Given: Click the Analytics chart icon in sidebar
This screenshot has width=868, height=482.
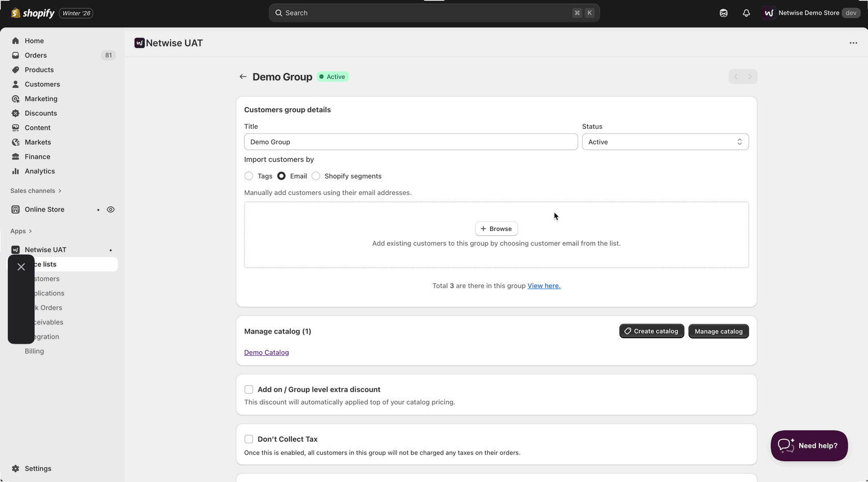Looking at the screenshot, I should point(16,171).
